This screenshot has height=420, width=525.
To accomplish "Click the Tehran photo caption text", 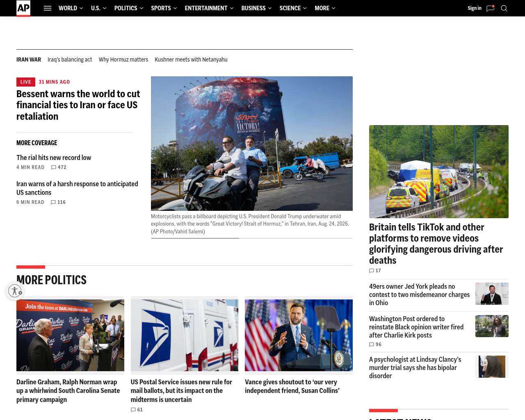I will [250, 224].
